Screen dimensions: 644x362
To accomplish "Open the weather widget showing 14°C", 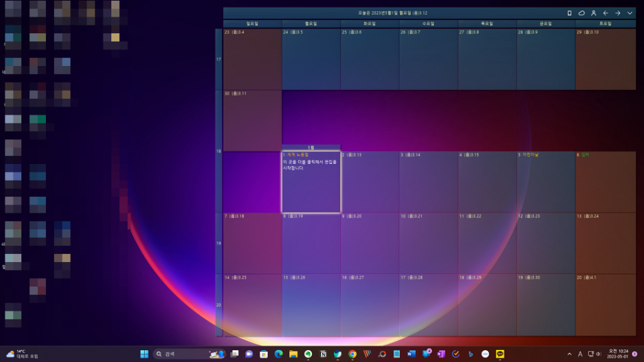I will (23, 354).
